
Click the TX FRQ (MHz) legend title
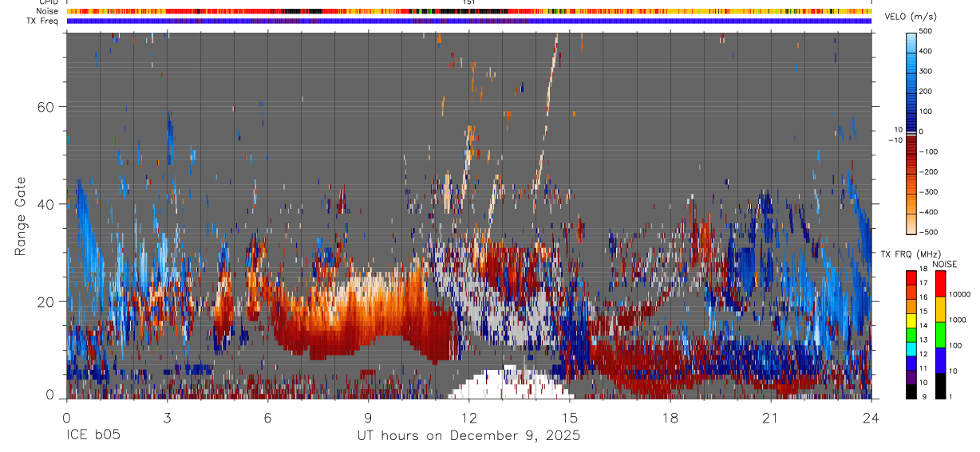909,254
